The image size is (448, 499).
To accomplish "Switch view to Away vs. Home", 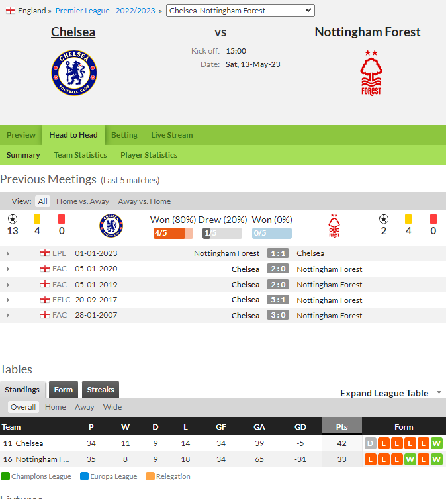I will coord(144,201).
